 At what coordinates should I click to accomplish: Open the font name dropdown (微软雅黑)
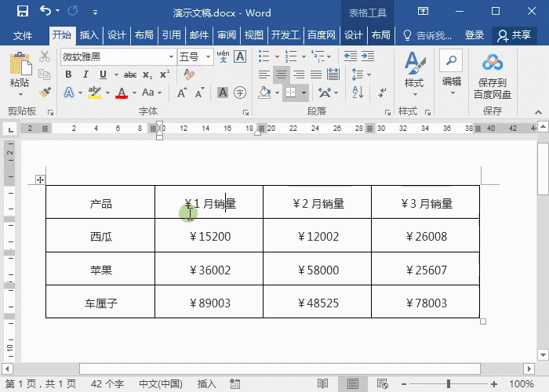coord(171,56)
